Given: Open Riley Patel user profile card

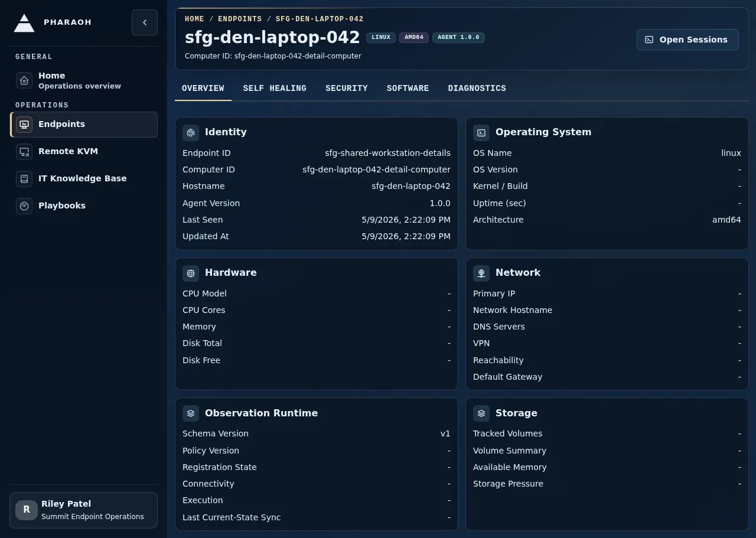Looking at the screenshot, I should [x=84, y=510].
